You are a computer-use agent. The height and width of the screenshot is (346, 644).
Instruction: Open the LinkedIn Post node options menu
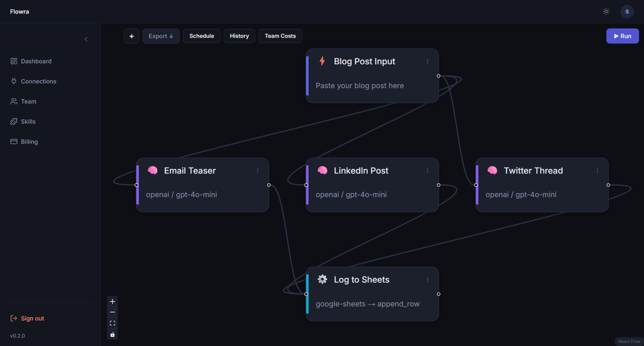pyautogui.click(x=428, y=171)
